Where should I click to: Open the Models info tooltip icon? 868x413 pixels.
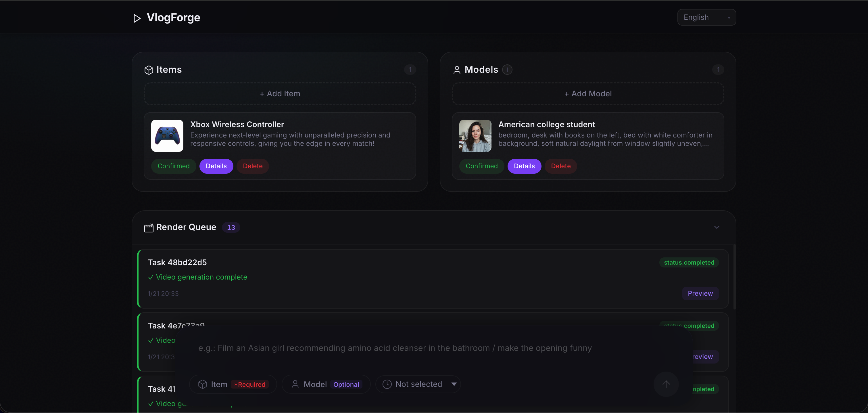(x=507, y=69)
